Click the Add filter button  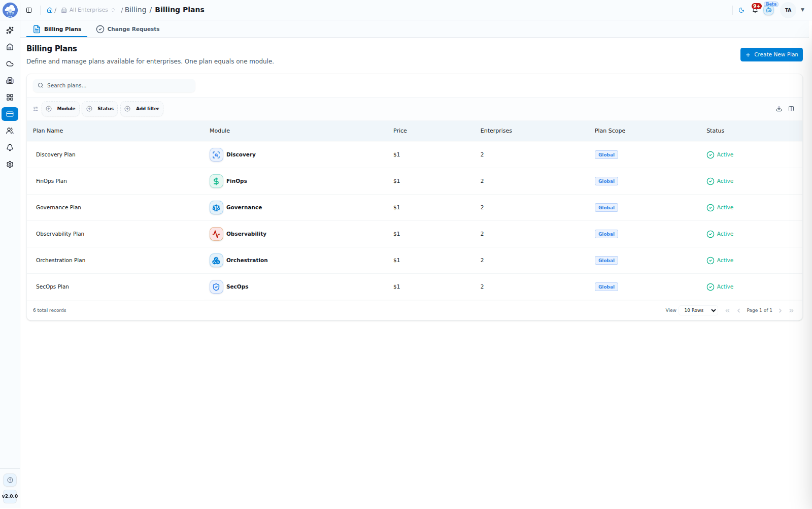click(x=142, y=109)
